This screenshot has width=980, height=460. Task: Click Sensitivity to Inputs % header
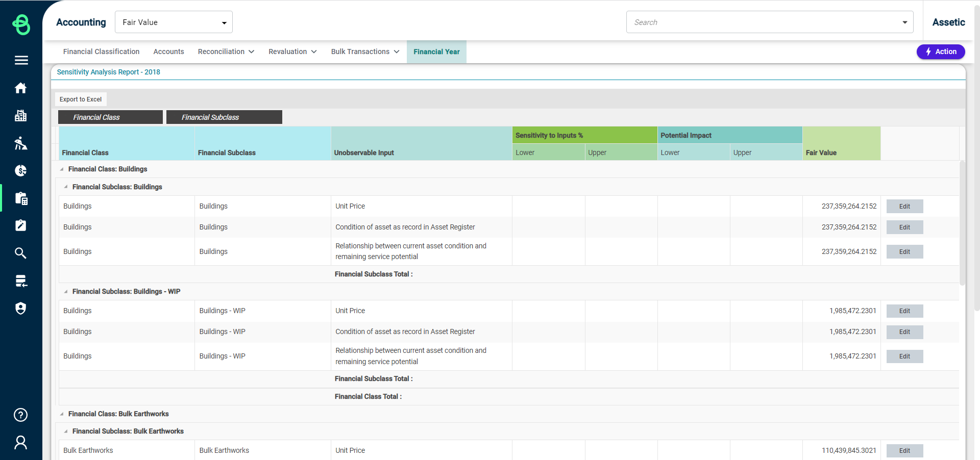point(584,135)
